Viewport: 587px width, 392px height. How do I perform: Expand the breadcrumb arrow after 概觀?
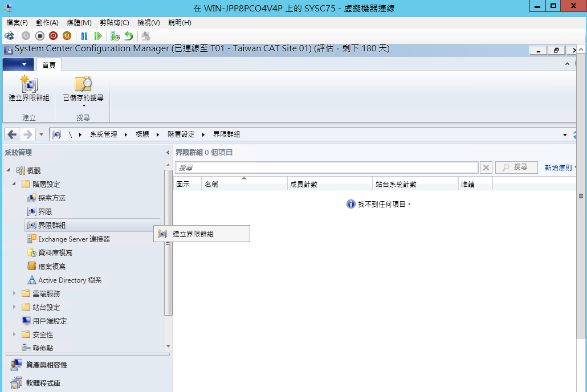pyautogui.click(x=158, y=135)
